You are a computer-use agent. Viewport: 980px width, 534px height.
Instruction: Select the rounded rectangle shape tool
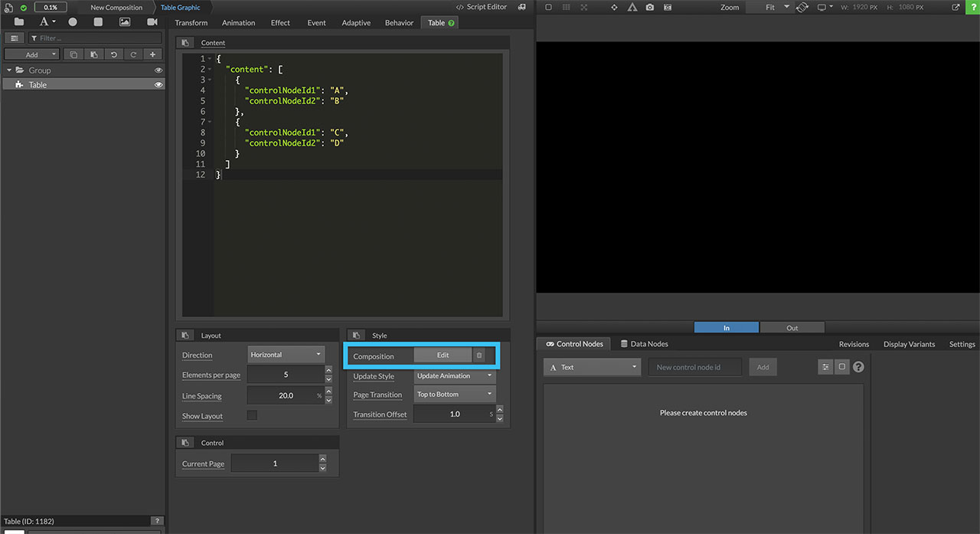(98, 22)
